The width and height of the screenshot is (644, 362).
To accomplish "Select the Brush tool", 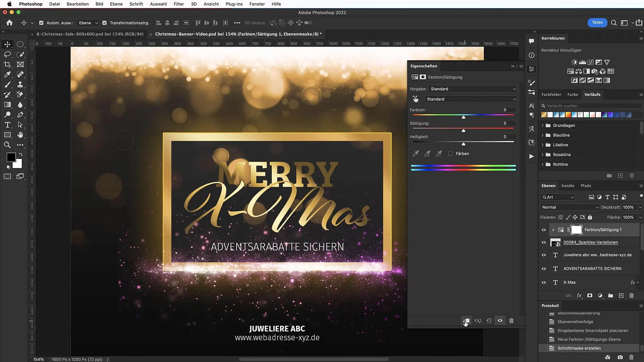I will pyautogui.click(x=7, y=84).
